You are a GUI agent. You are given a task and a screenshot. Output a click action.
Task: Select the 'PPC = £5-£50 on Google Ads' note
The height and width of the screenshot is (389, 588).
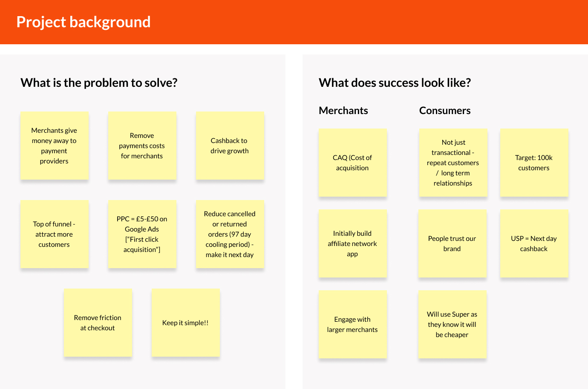coord(142,234)
